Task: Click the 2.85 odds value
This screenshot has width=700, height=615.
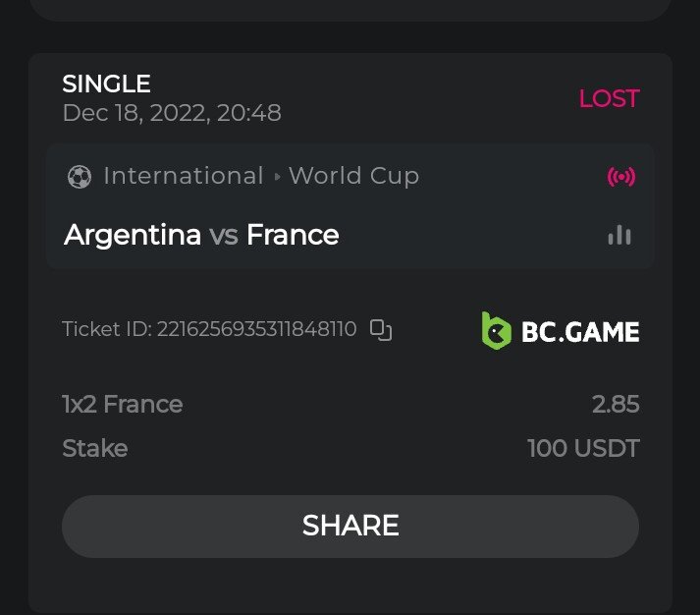Action: 616,404
